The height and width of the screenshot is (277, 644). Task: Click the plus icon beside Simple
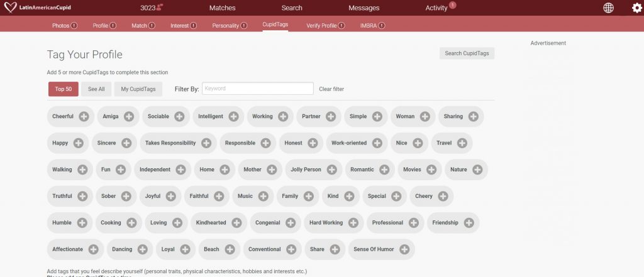377,117
